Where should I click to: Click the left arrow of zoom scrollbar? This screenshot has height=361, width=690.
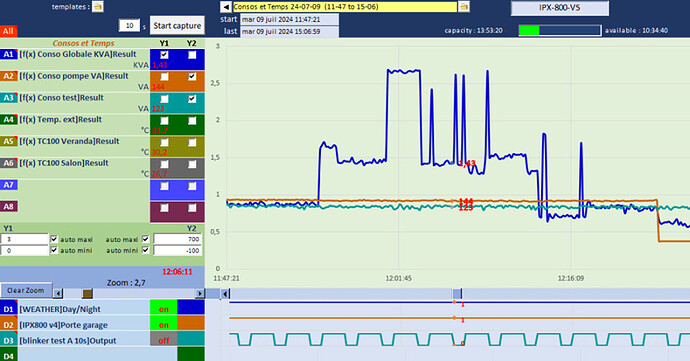pos(58,293)
